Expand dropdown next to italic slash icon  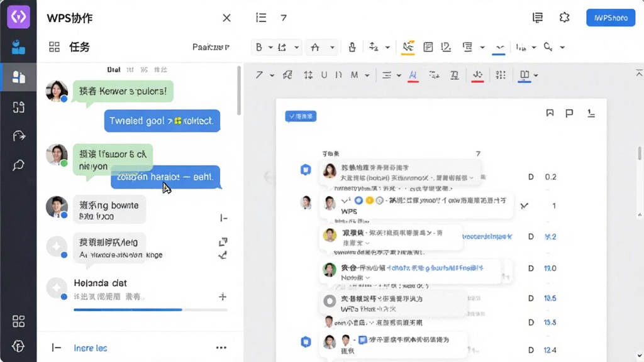pyautogui.click(x=272, y=75)
